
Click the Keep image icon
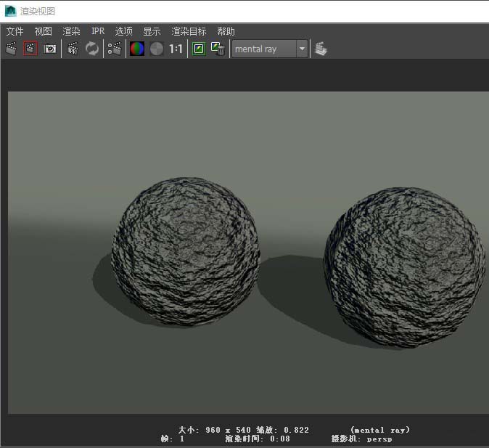(x=198, y=49)
